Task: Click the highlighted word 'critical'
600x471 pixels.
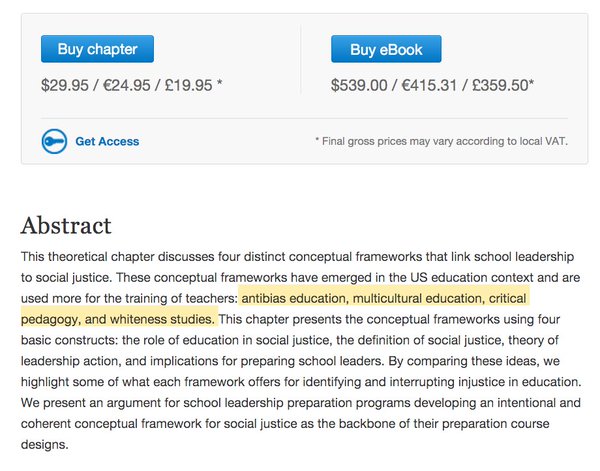Action: coord(508,298)
